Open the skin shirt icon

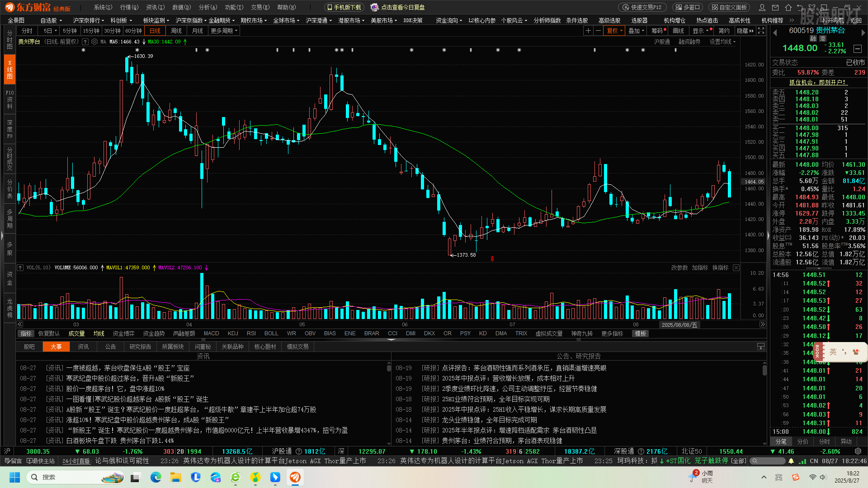click(x=812, y=7)
